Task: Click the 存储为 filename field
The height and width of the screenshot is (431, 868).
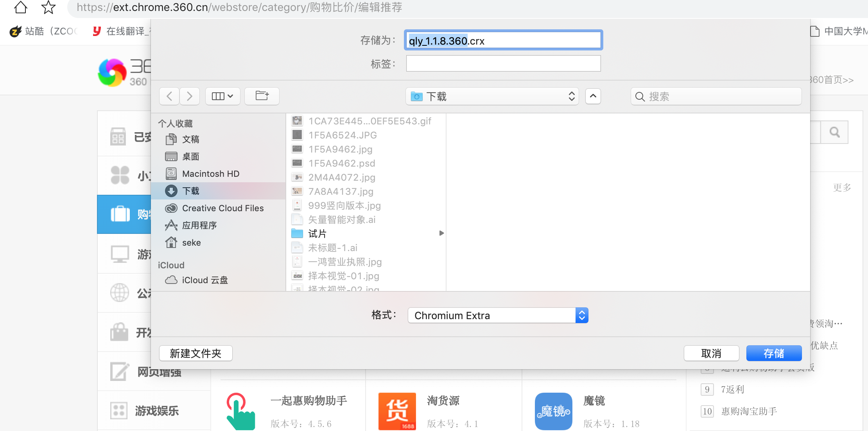Action: [x=503, y=40]
